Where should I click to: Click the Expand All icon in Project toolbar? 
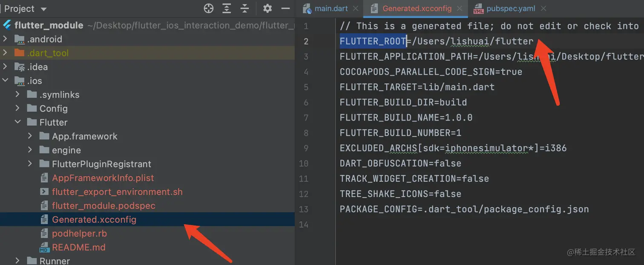tap(227, 8)
